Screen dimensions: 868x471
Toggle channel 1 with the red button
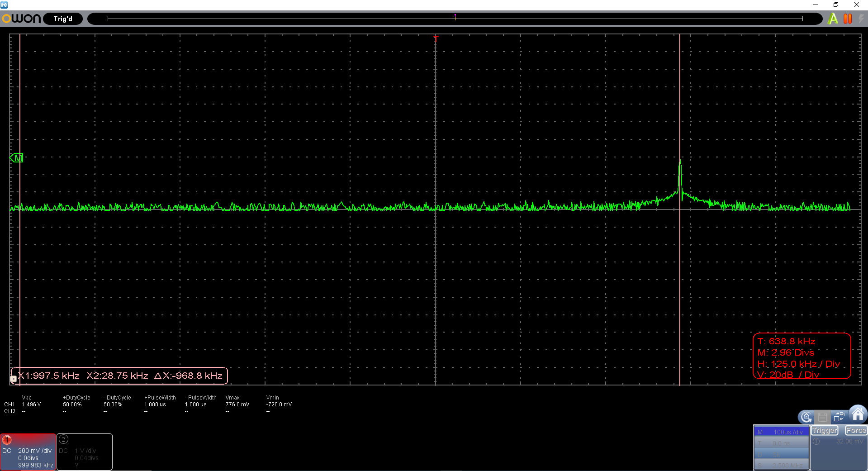pos(7,440)
